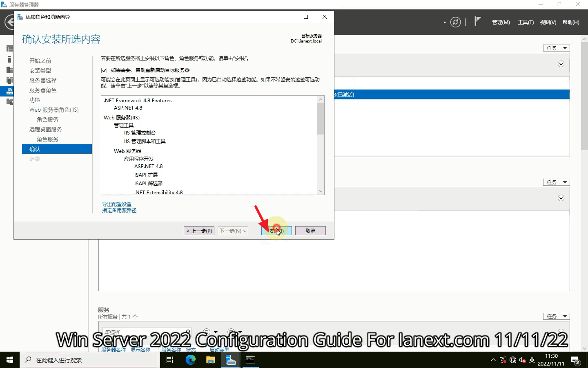Collapse the middle panel using its chevron
This screenshot has height=368, width=588.
pos(561,198)
